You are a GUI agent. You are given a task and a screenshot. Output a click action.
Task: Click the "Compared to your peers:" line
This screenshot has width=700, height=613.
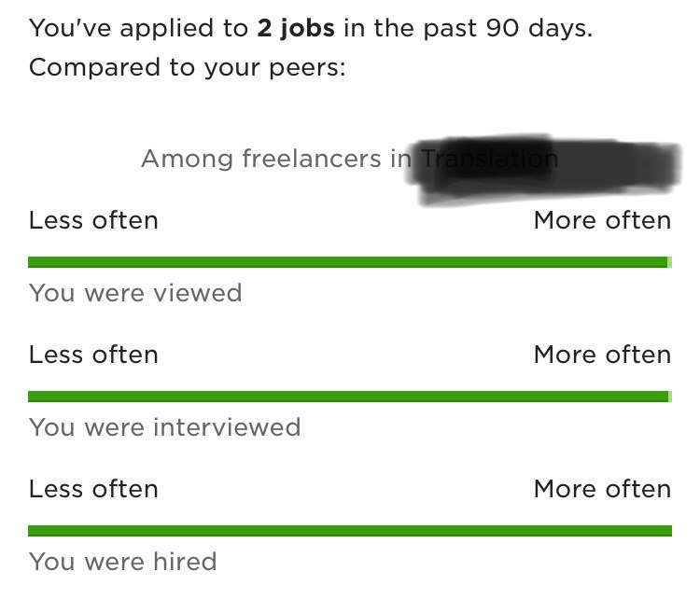coord(188,68)
